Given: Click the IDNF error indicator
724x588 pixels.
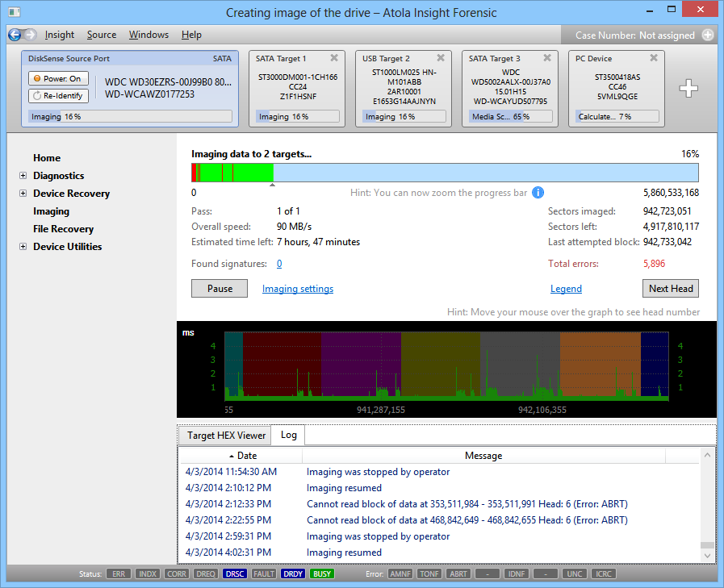Looking at the screenshot, I should click(517, 573).
